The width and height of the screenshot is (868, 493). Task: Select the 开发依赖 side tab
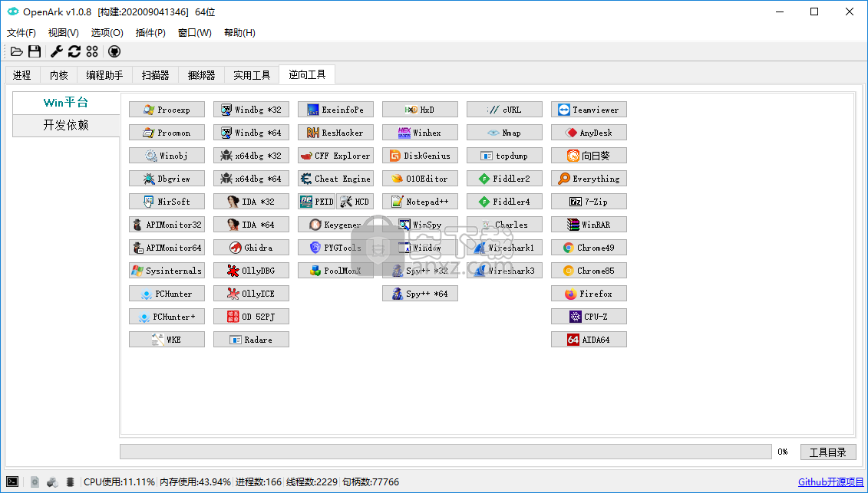[x=66, y=125]
